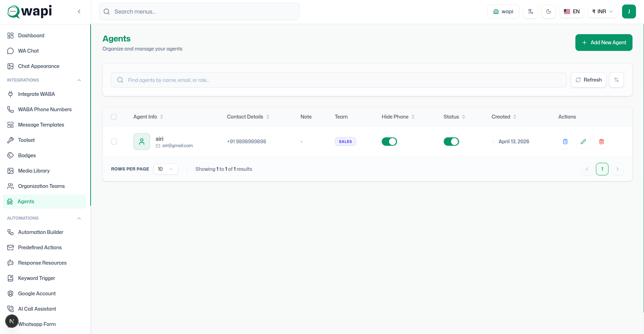The height and width of the screenshot is (334, 644).
Task: Open Chat Appearance in sidebar
Action: (45, 66)
